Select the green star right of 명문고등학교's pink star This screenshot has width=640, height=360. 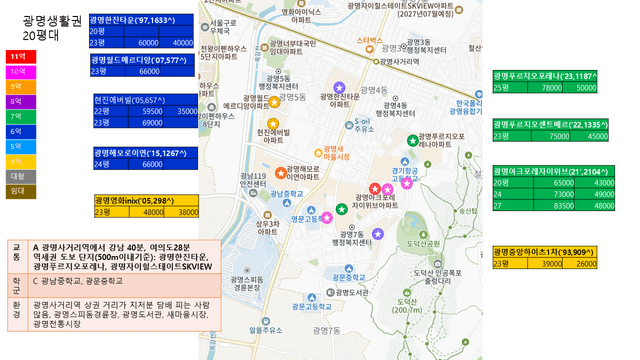point(342,209)
